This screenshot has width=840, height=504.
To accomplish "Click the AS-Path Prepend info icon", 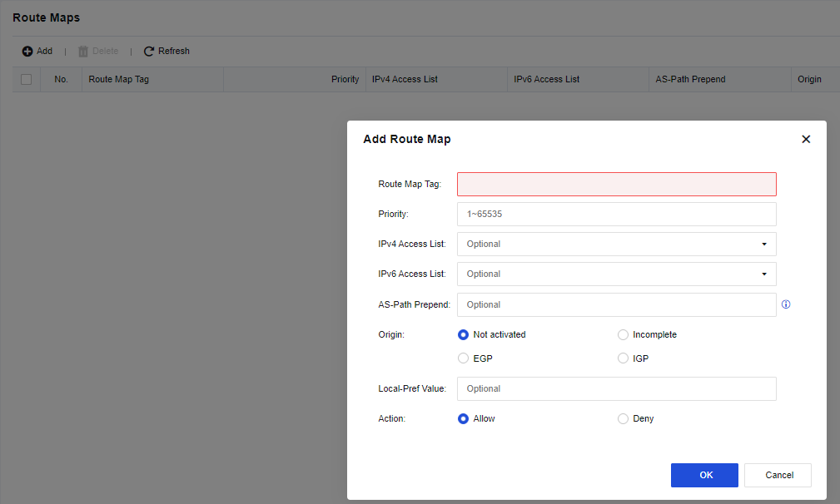I will [x=786, y=304].
